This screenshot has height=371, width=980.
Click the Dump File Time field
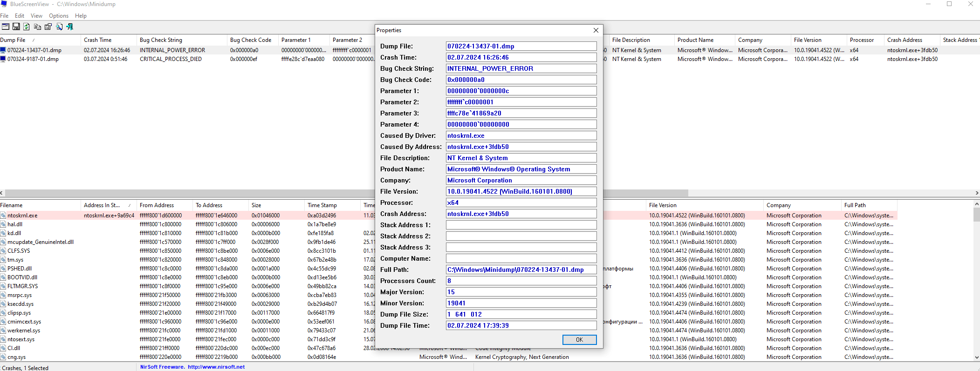[x=521, y=325]
